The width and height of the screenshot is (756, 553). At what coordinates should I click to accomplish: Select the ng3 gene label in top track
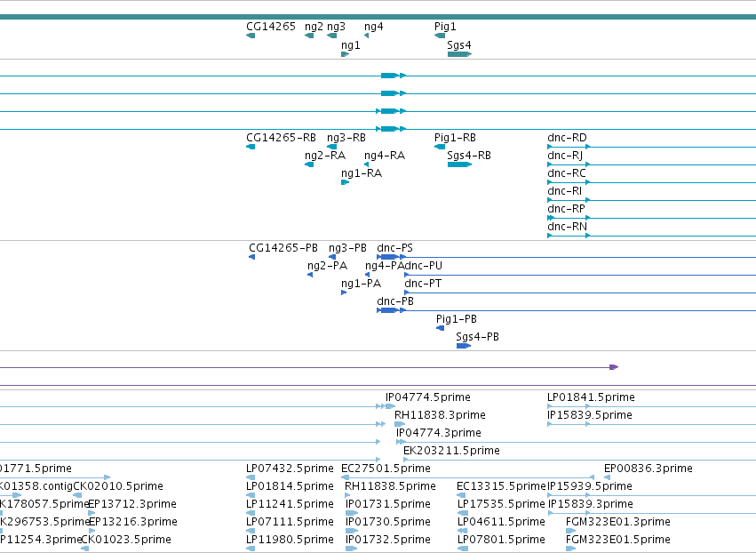click(x=336, y=27)
